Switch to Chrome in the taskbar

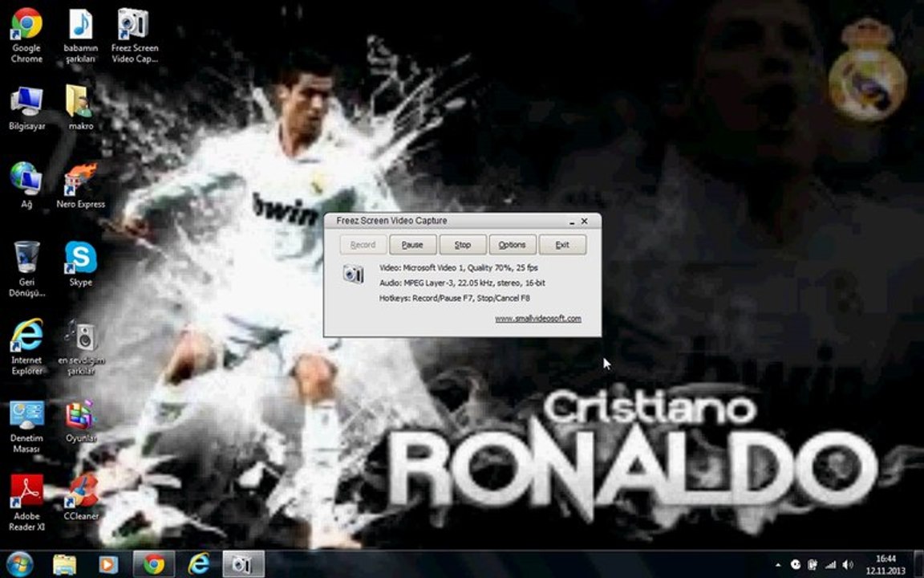tap(154, 564)
